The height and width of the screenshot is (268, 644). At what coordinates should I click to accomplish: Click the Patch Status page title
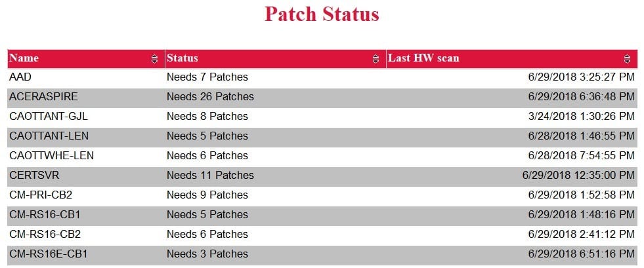point(322,14)
